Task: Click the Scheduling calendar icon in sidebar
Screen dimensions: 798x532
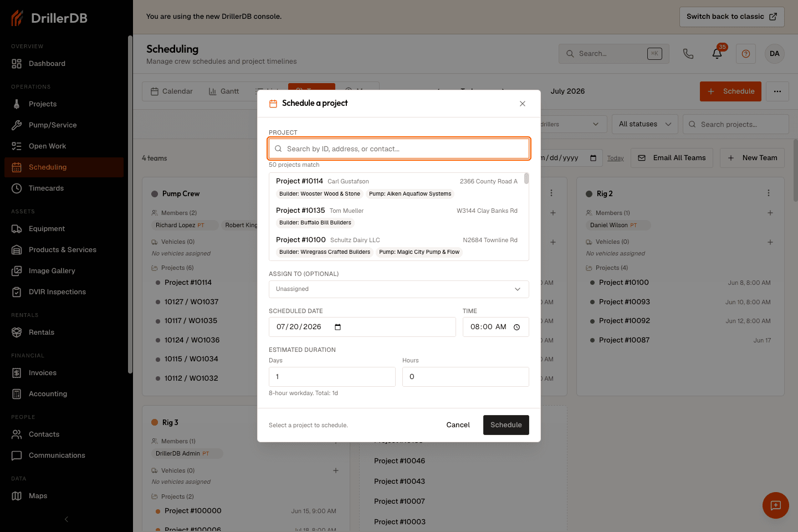Action: 17,167
